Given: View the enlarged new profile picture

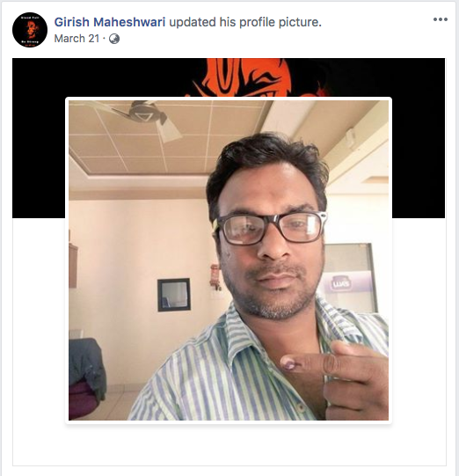Looking at the screenshot, I should [229, 260].
